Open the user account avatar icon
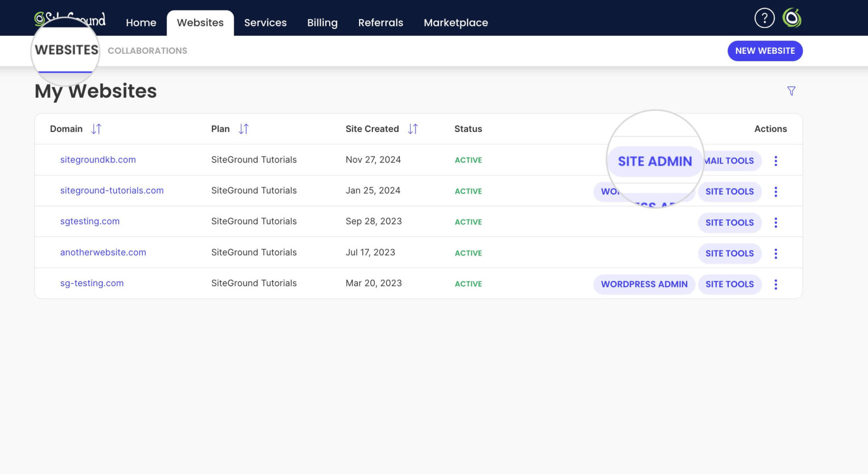This screenshot has width=868, height=474. 792,18
